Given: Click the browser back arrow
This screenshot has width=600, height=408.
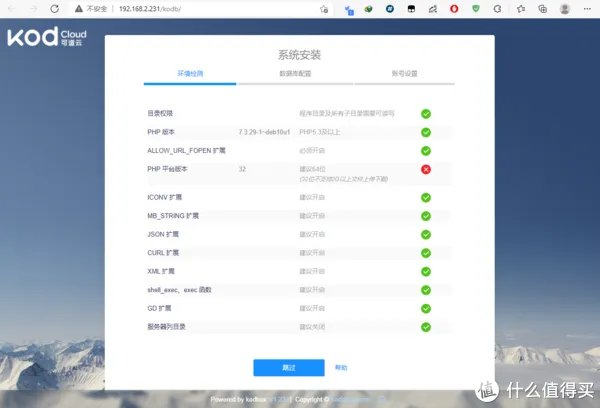Looking at the screenshot, I should pyautogui.click(x=11, y=8).
